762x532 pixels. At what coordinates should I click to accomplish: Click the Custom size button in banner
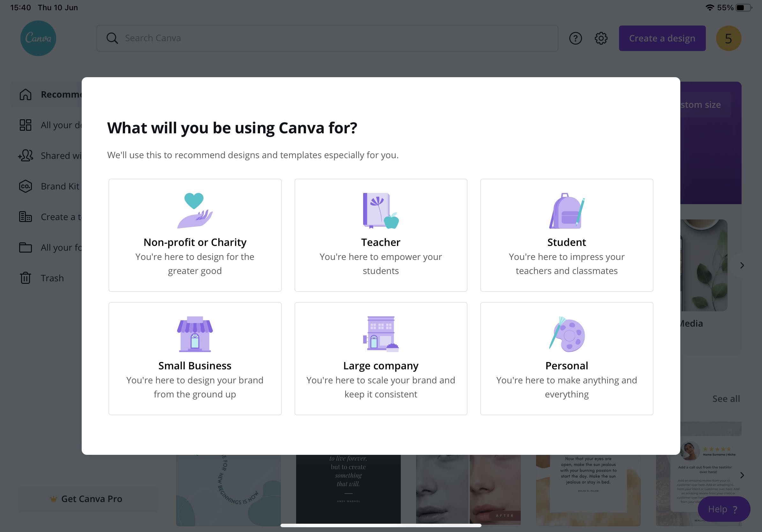click(705, 105)
